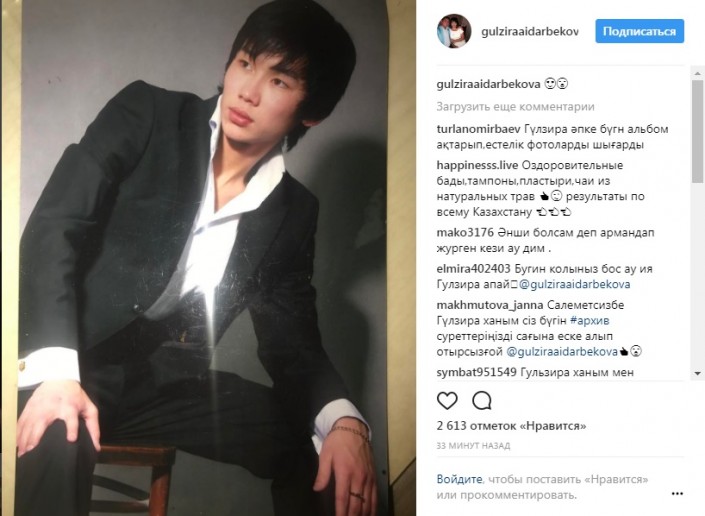Visit turlanomirbaev commenter profile

click(478, 129)
